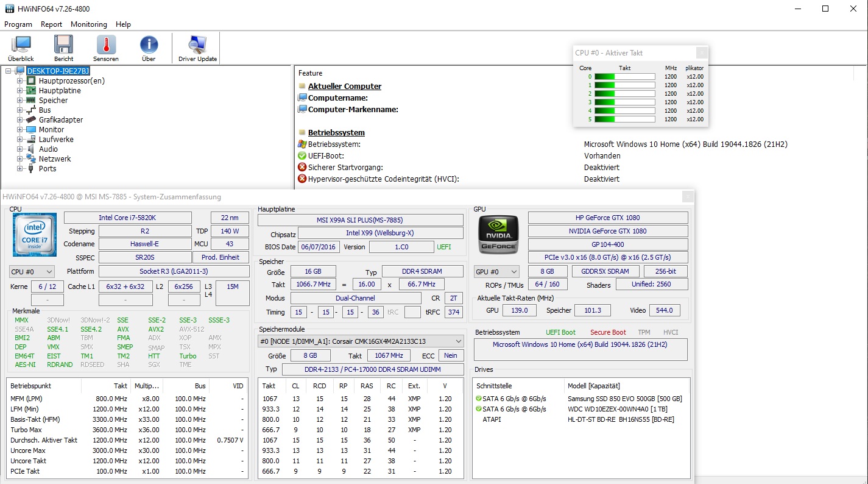Click the Samsung SSD 850 EVO entry
The height and width of the screenshot is (484, 868).
point(625,399)
